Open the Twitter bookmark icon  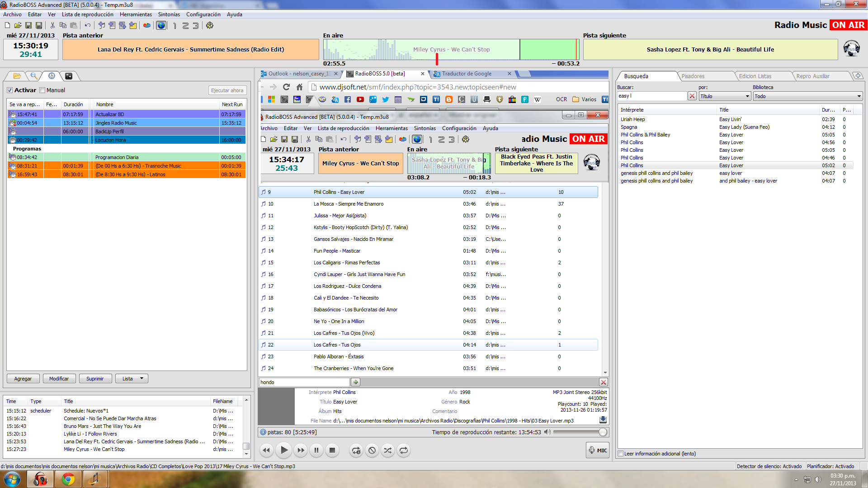(386, 99)
